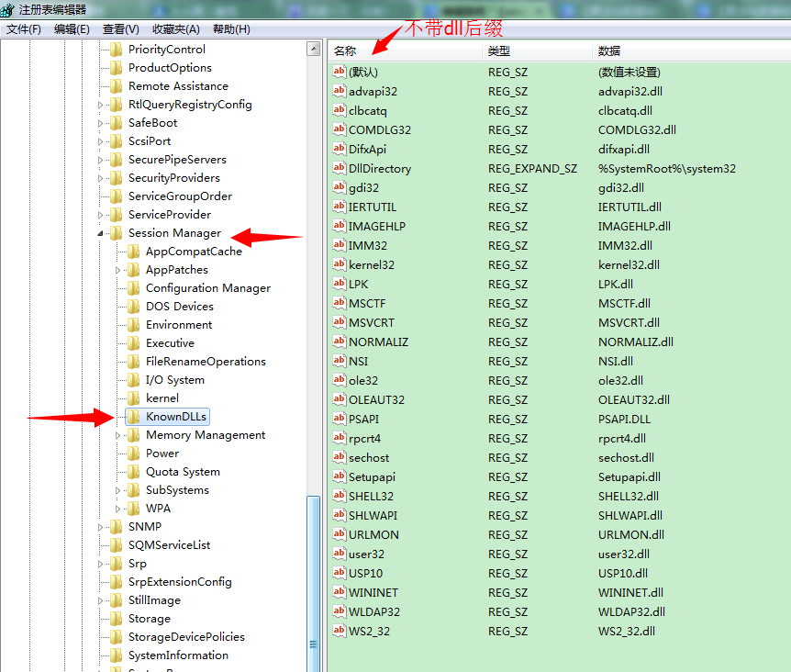Click the (默认) default value icon
This screenshot has height=672, width=791.
point(339,72)
